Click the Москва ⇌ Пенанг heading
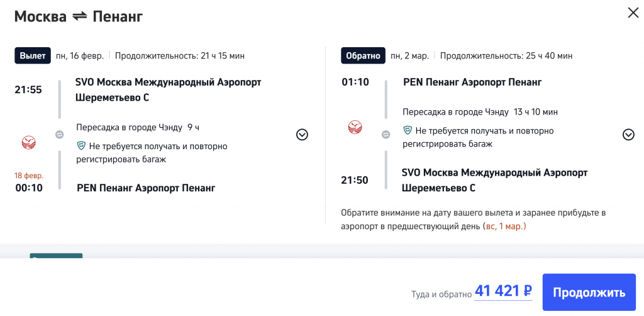 [x=79, y=17]
